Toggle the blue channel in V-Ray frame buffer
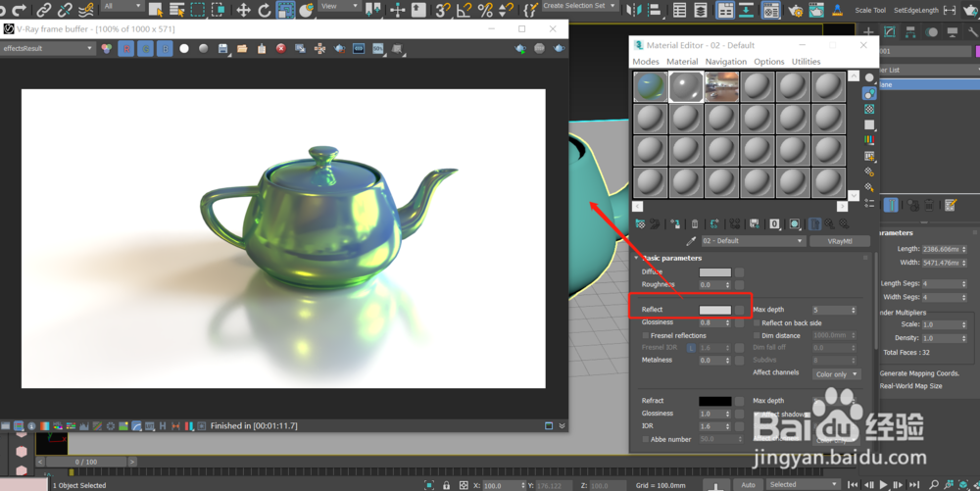 [x=165, y=49]
